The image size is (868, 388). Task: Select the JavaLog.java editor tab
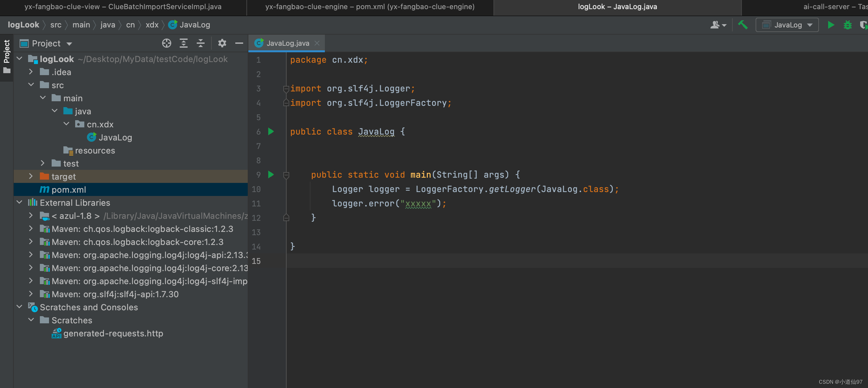point(287,43)
